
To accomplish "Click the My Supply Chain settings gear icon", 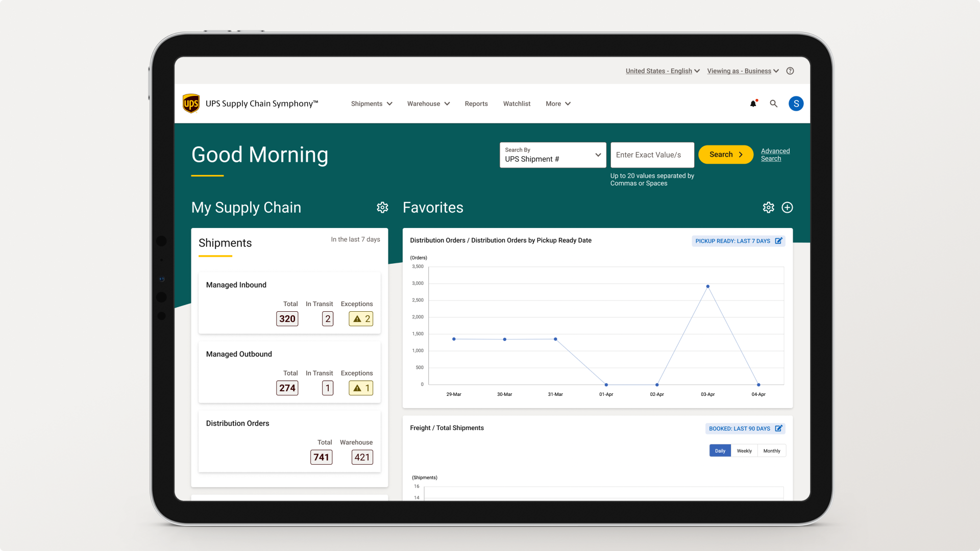I will [x=382, y=207].
